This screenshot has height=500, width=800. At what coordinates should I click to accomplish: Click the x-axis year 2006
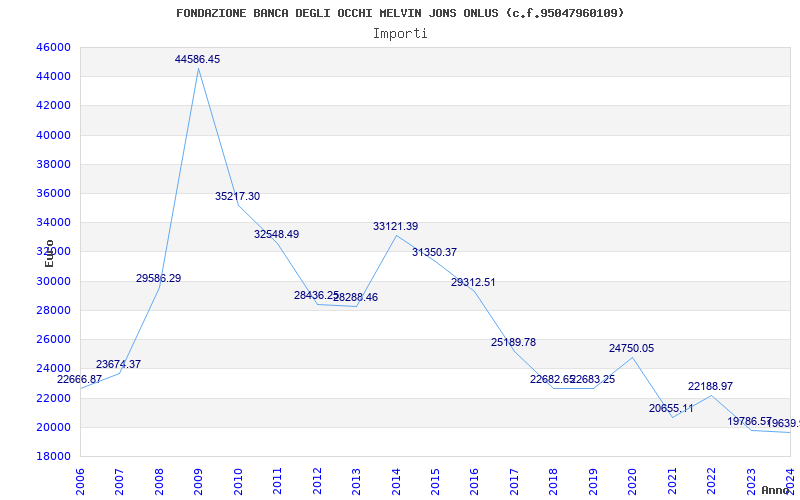(x=80, y=481)
